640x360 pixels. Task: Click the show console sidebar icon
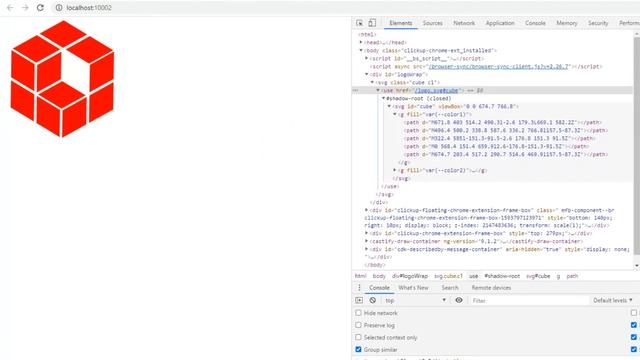[x=359, y=300]
